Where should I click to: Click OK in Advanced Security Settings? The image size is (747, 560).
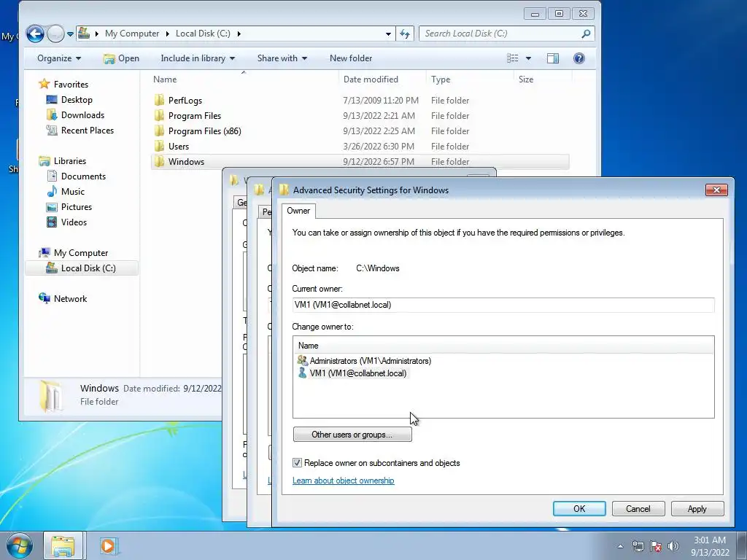(x=578, y=508)
